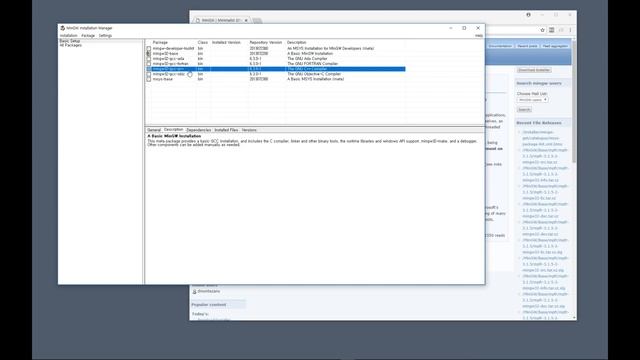This screenshot has height=360, width=640.
Task: Maximize the MinGW Installation Manager window
Action: point(464,28)
